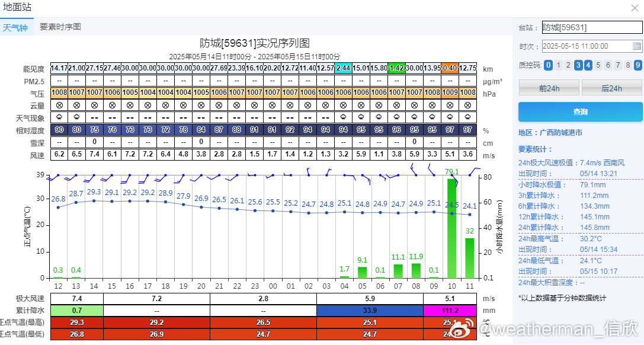Click the 台站 input showing 防城[59631]

click(592, 27)
